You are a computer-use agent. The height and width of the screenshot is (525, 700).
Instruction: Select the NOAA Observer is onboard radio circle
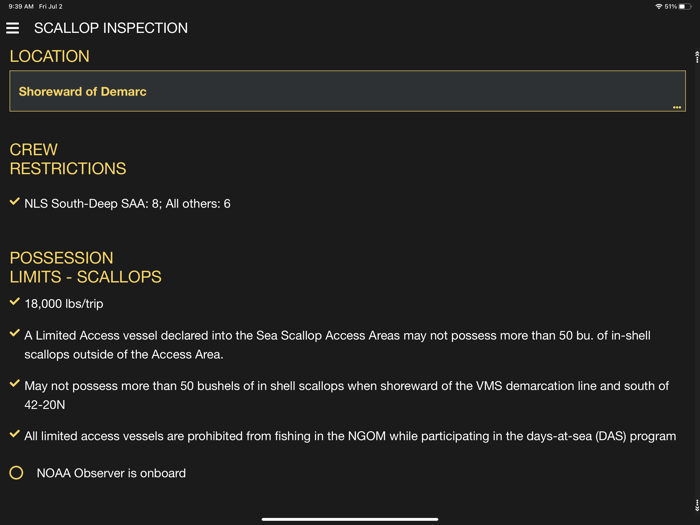coord(16,473)
